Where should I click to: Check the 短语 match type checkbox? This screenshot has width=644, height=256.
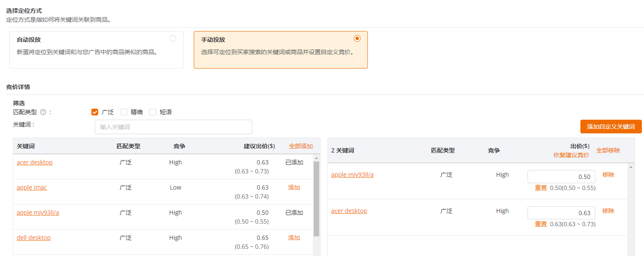click(x=153, y=112)
